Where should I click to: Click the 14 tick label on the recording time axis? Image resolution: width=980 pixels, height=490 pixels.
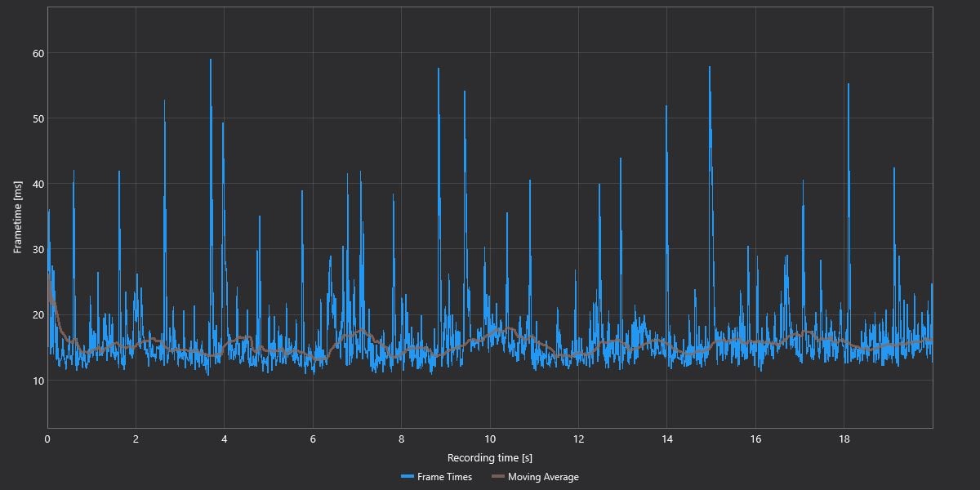point(666,439)
